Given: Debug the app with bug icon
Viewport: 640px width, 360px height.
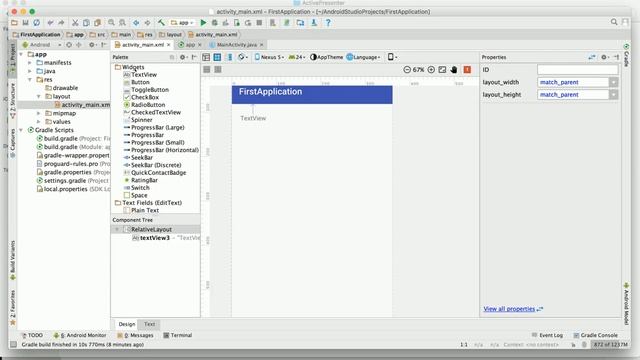Looking at the screenshot, I should point(214,23).
